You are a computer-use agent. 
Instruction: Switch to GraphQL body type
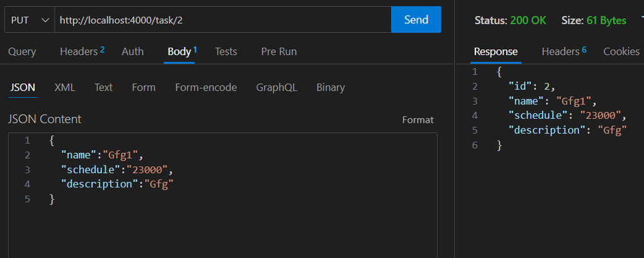click(x=277, y=87)
